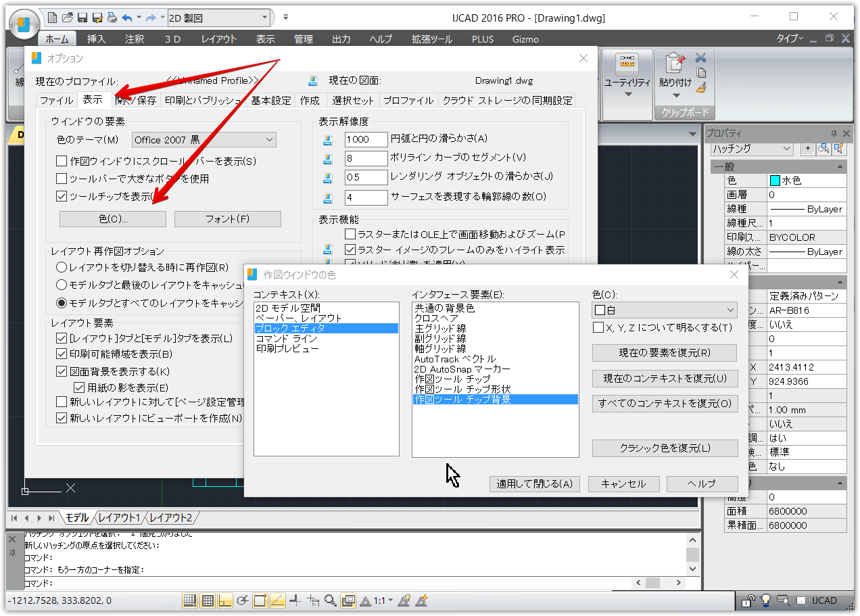Click the match properties brush icon

[701, 87]
